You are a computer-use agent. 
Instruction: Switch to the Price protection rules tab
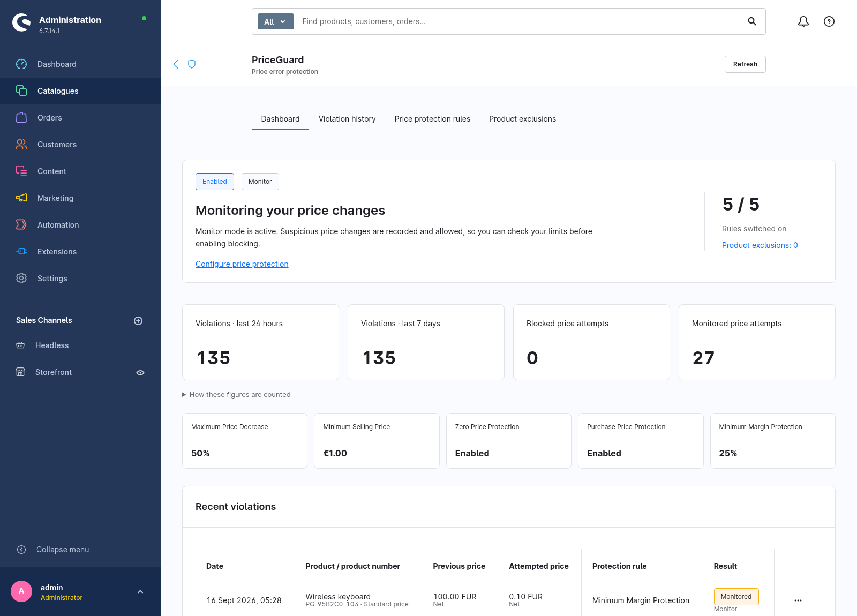pyautogui.click(x=432, y=119)
